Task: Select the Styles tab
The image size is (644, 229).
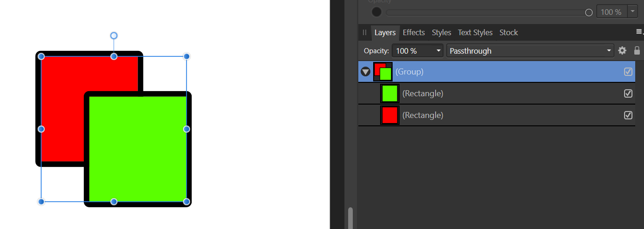Action: (441, 32)
